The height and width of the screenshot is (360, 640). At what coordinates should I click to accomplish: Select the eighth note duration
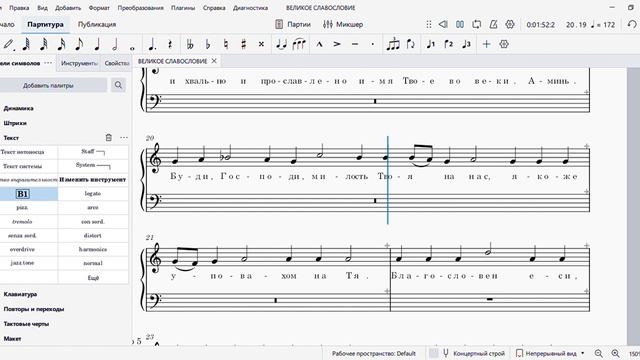79,44
